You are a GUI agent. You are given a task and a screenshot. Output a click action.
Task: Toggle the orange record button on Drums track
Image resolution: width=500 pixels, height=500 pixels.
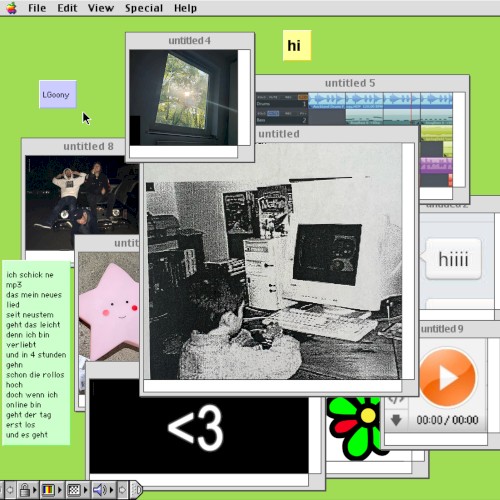(303, 97)
